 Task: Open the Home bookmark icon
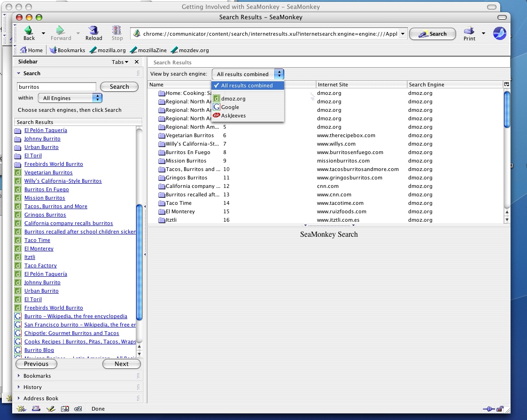click(x=23, y=50)
